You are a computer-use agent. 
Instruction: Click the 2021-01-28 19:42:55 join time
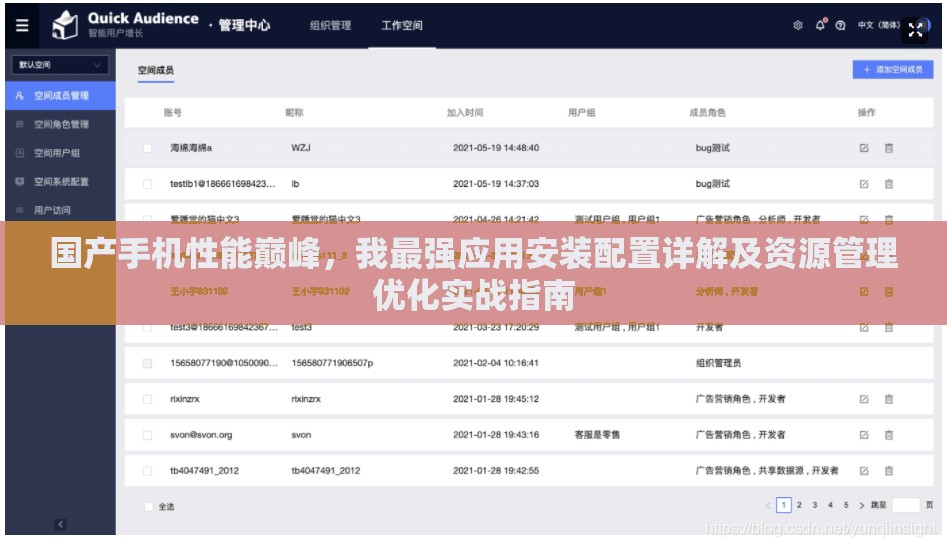(496, 470)
